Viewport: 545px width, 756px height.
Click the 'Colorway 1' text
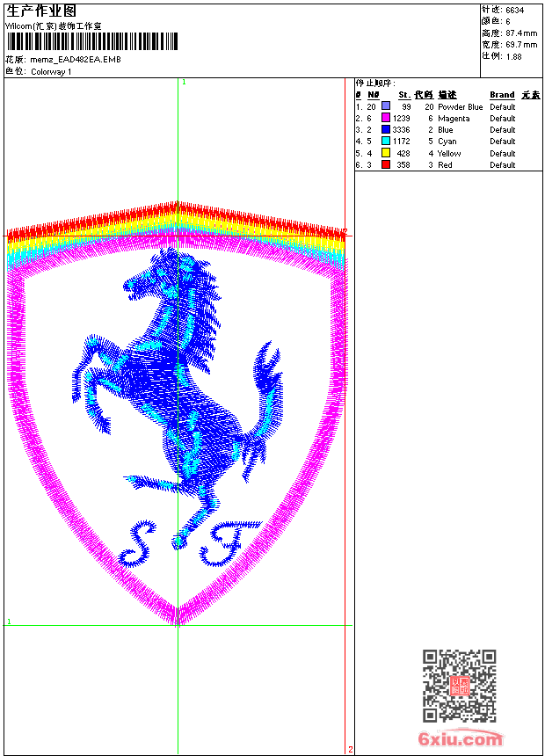(x=51, y=72)
